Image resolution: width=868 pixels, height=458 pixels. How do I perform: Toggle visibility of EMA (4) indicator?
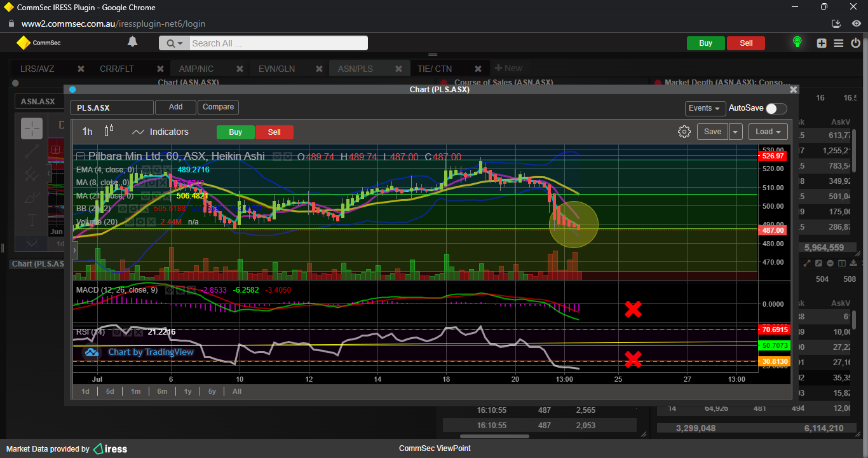[x=146, y=170]
